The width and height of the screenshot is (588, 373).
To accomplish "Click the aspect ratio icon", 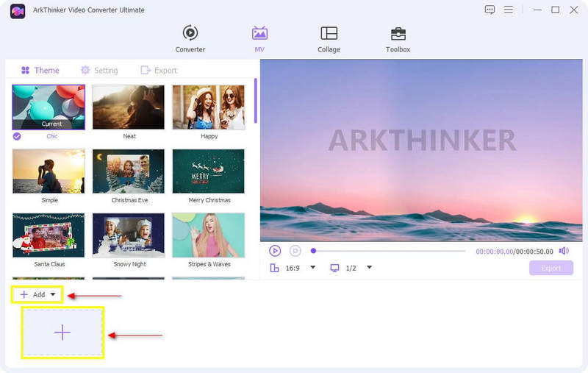I will (274, 268).
